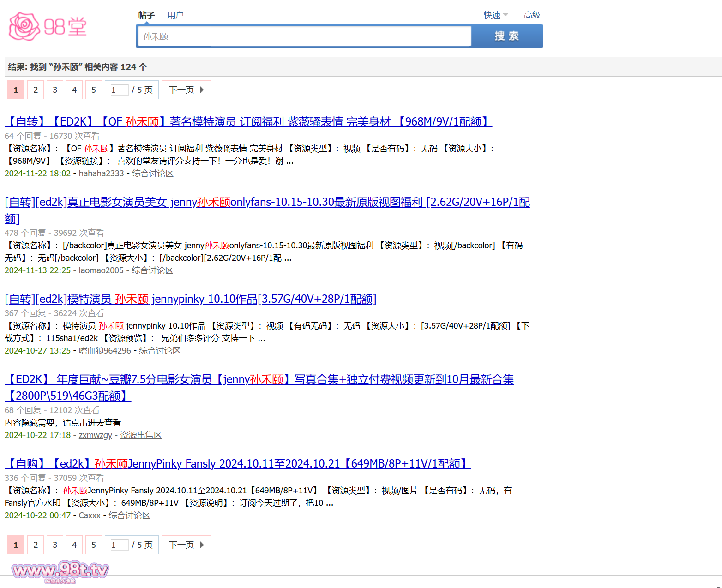The width and height of the screenshot is (722, 588).
Task: Click the text 64 个回复 - 16730 次查看
Action: click(x=52, y=136)
